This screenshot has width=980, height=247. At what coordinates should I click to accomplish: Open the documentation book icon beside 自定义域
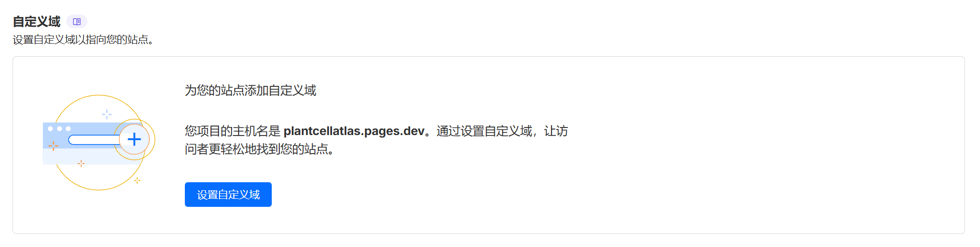(77, 22)
